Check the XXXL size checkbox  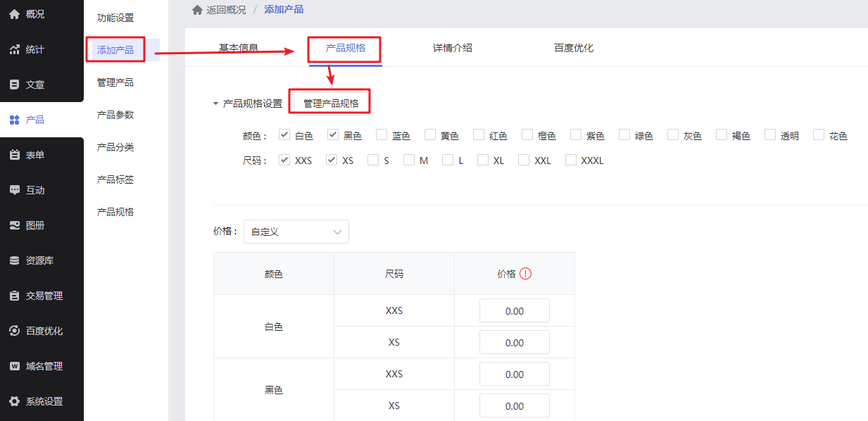(x=571, y=160)
